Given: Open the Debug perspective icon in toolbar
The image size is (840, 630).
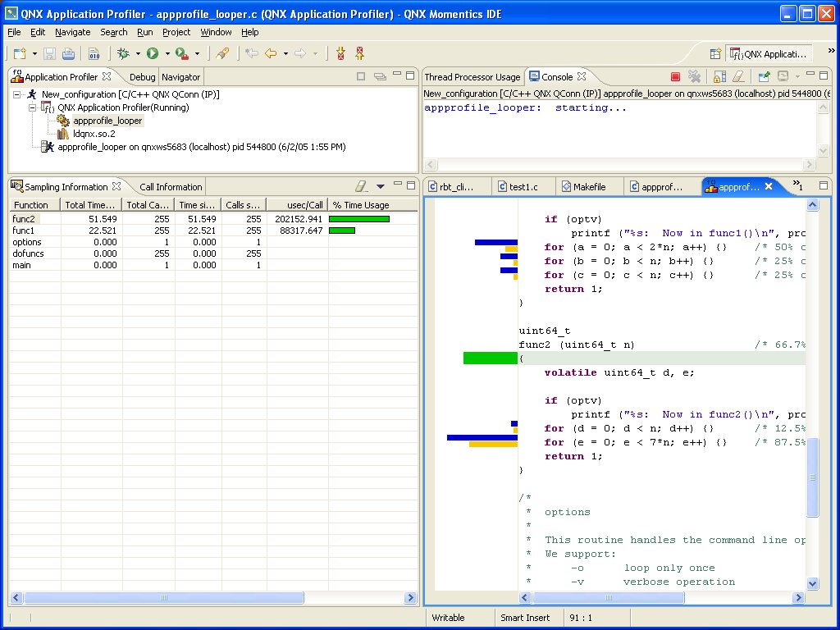Looking at the screenshot, I should (x=123, y=54).
